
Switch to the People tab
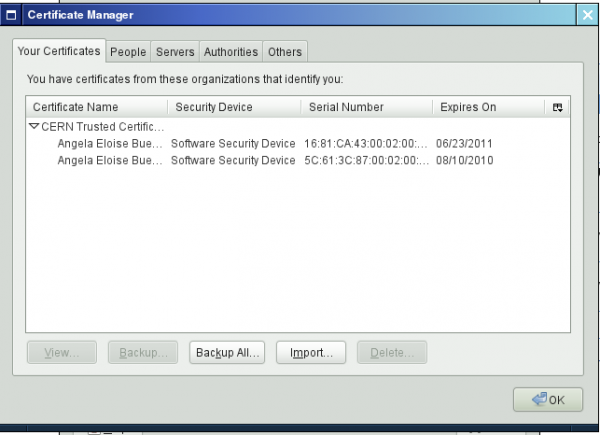tap(128, 52)
